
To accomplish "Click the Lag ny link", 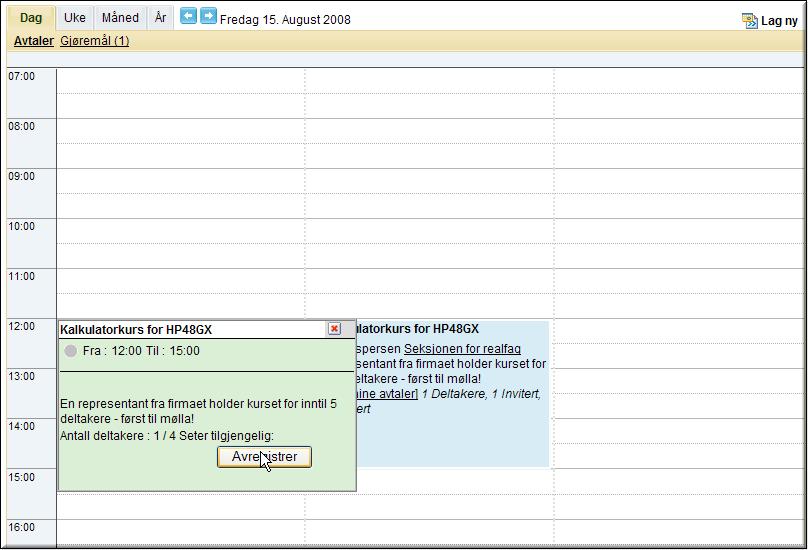I will tap(779, 21).
